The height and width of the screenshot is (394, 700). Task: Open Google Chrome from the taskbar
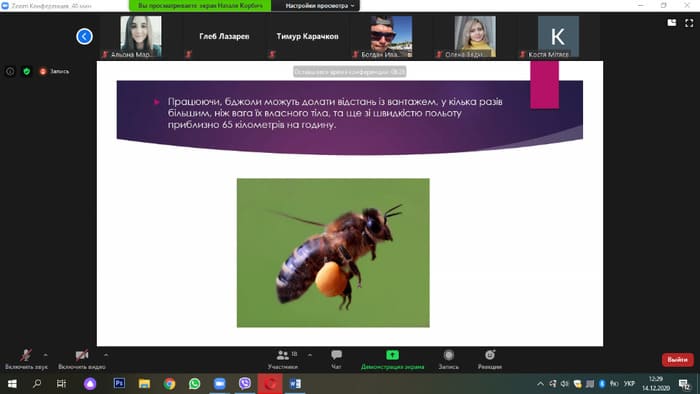click(x=169, y=384)
